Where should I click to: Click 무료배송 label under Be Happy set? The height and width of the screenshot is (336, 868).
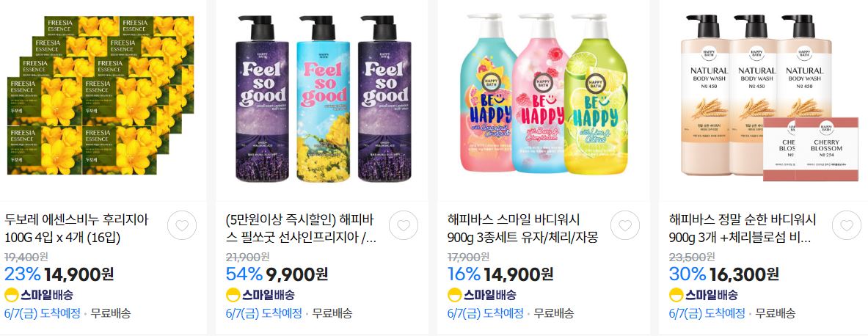point(553,313)
